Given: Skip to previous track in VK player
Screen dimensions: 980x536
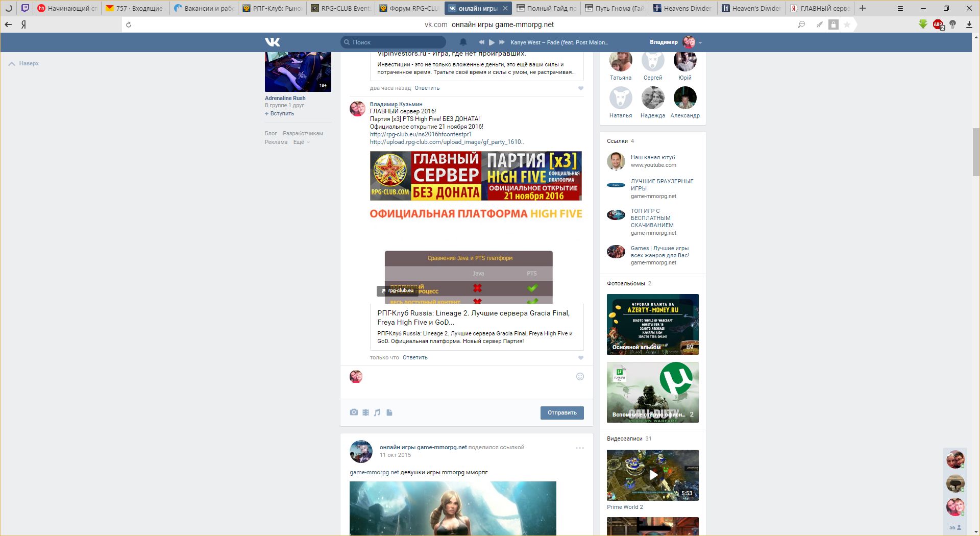Looking at the screenshot, I should (481, 42).
